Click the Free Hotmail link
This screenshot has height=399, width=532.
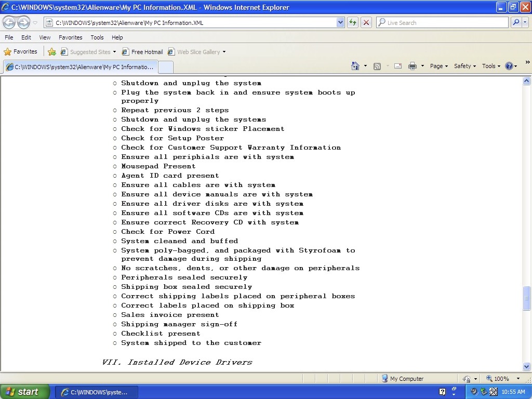point(142,52)
